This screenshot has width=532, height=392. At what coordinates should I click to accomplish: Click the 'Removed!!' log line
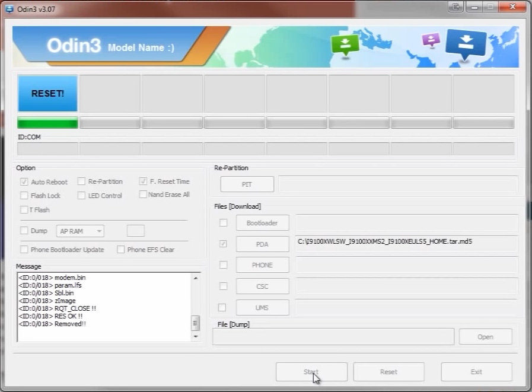click(x=53, y=324)
